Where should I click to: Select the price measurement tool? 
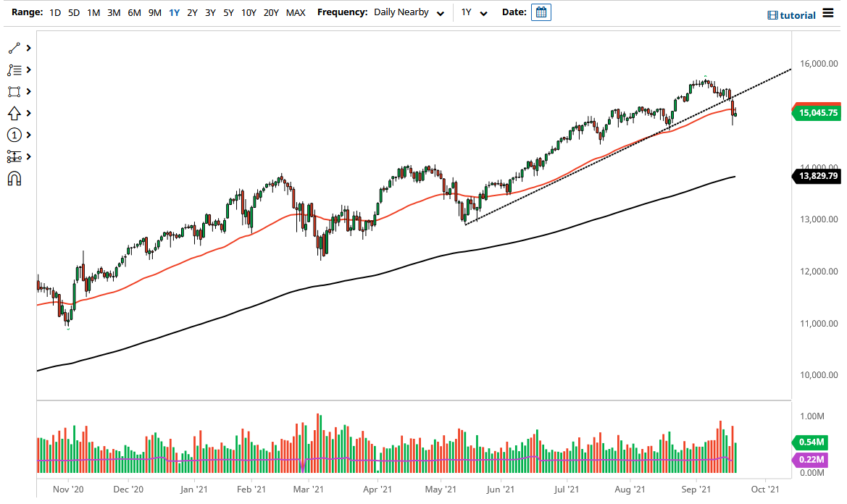pos(14,156)
